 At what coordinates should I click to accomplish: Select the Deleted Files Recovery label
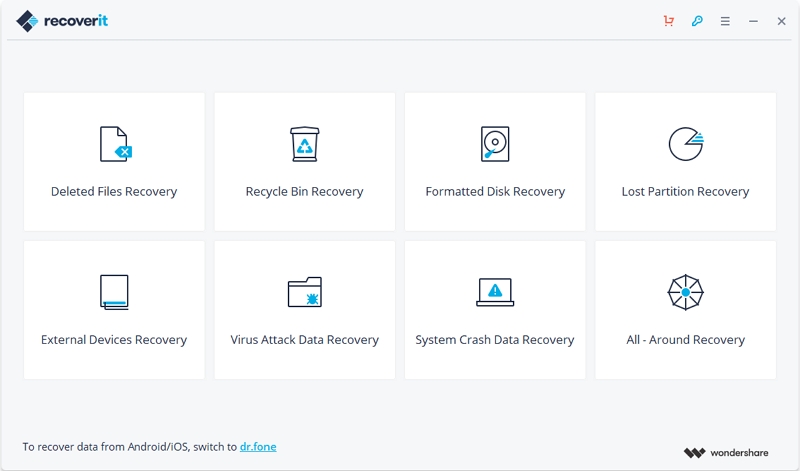tap(114, 191)
